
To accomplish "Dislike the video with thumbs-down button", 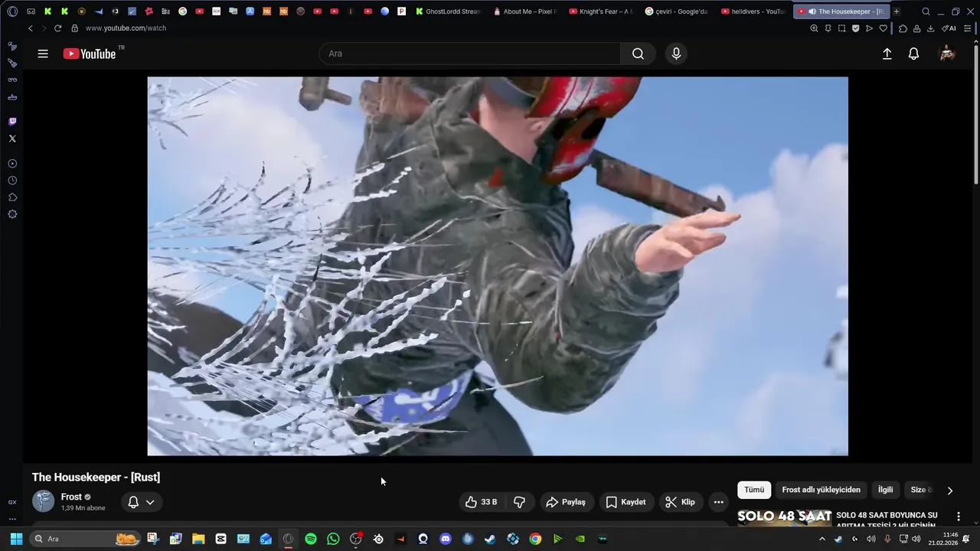I will point(519,502).
